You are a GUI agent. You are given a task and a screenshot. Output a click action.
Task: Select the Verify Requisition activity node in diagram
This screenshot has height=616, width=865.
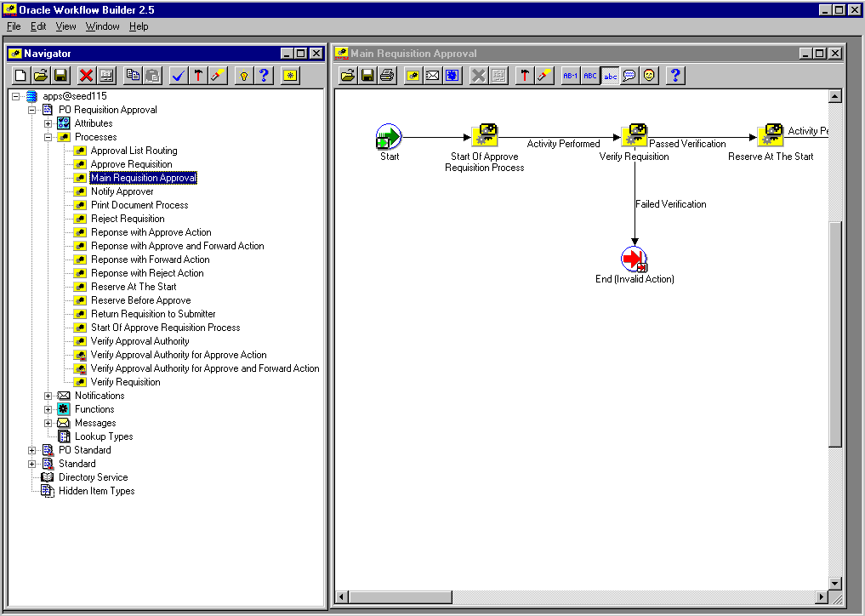(x=635, y=136)
